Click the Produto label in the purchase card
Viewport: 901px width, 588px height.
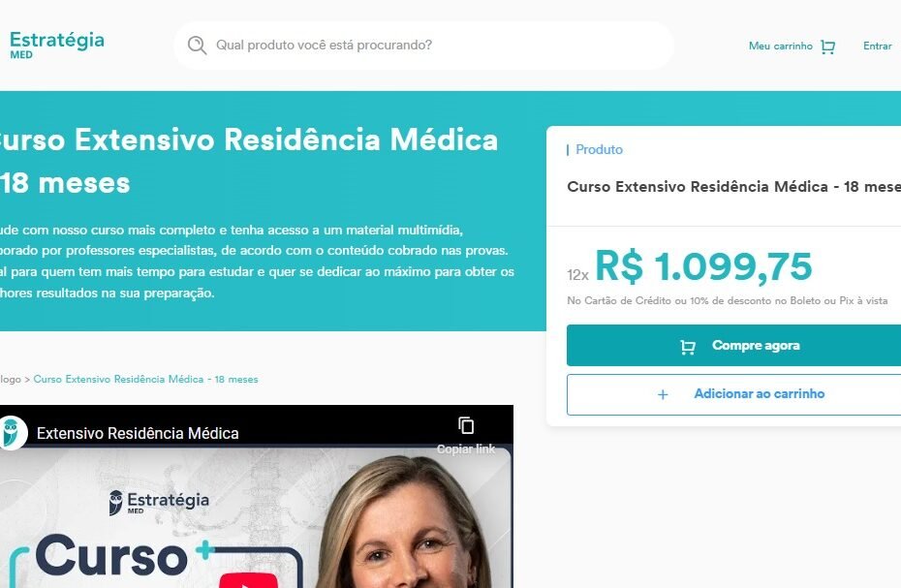tap(599, 149)
